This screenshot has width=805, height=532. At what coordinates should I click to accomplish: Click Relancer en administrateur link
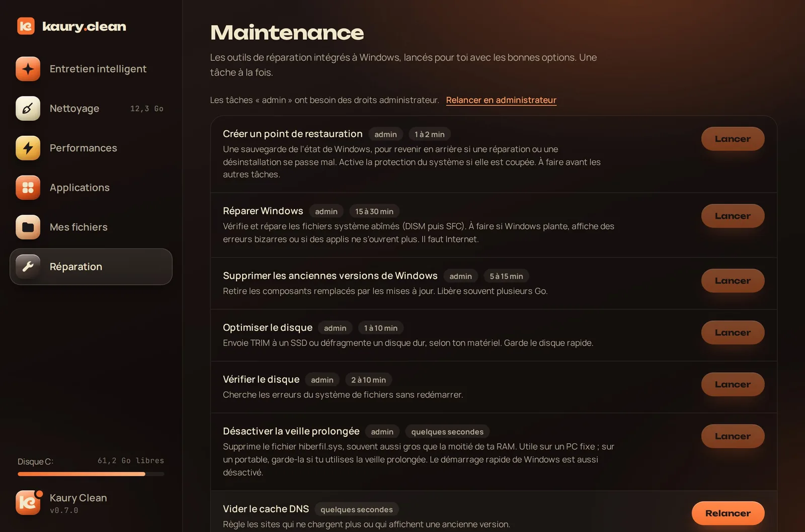click(501, 100)
